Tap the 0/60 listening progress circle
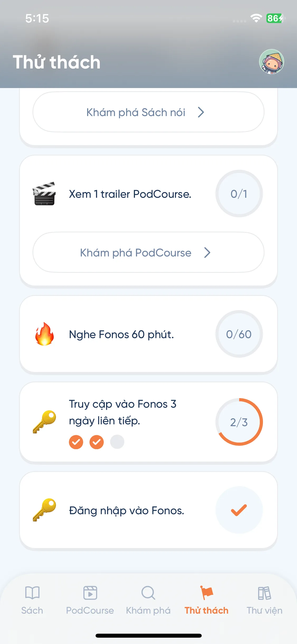 point(239,334)
